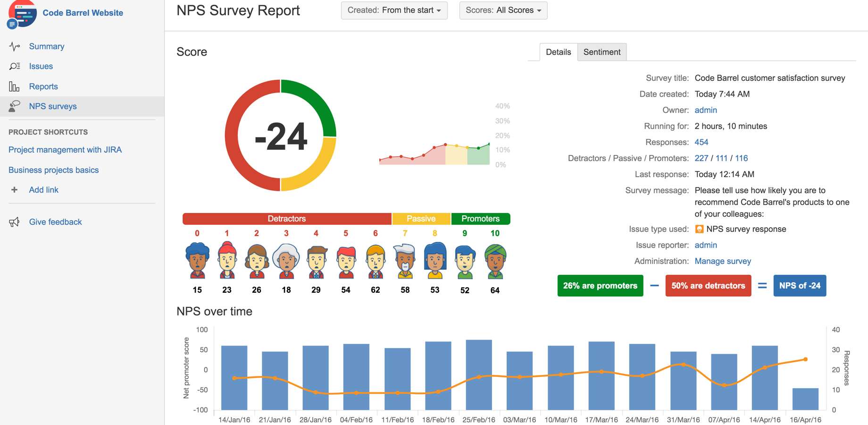Click the plus icon beside Add link
Viewport: 868px width, 425px height.
[14, 190]
